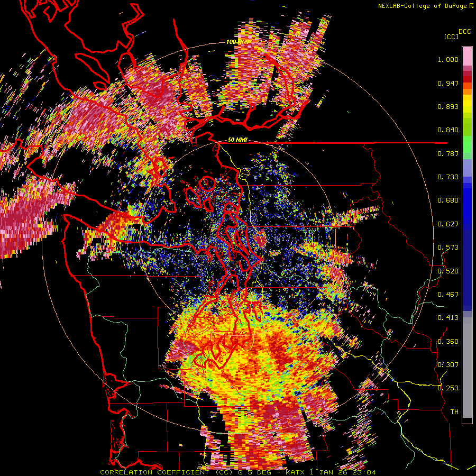Click the DCC label above the color scale
This screenshot has height=476, width=476.
tap(464, 31)
